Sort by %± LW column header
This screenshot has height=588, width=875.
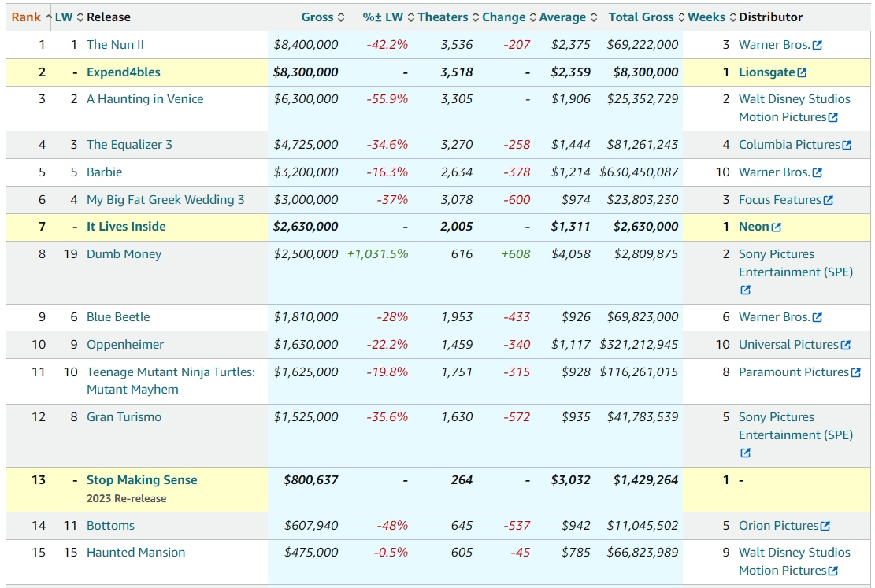(388, 17)
